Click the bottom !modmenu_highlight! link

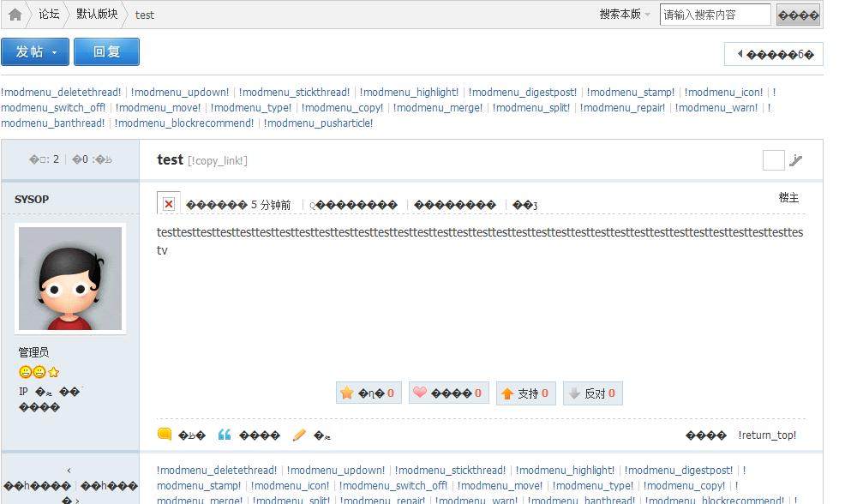point(565,471)
